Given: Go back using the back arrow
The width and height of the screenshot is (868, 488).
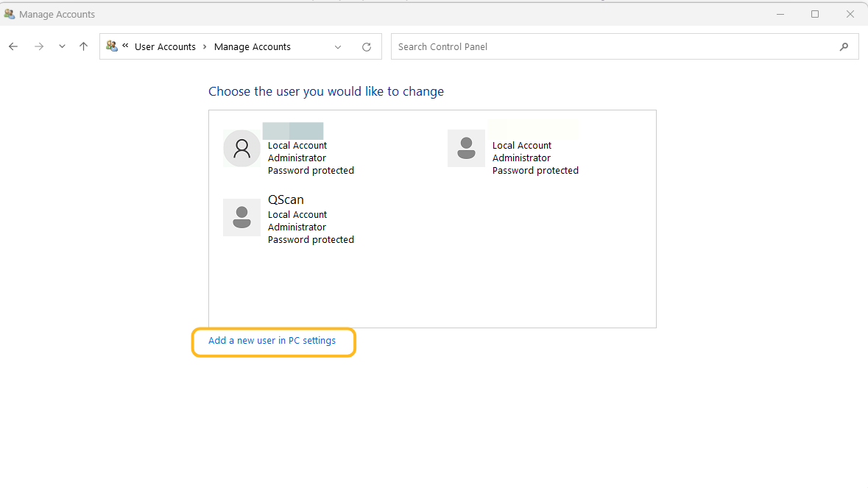Looking at the screenshot, I should tap(13, 47).
